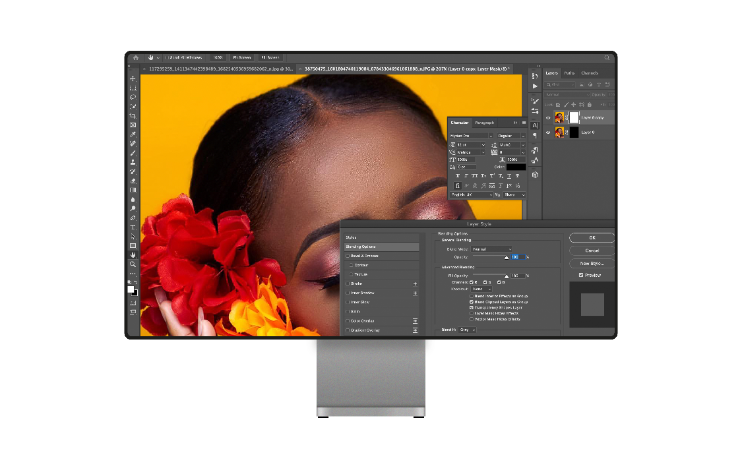The width and height of the screenshot is (742, 476).
Task: Click the lock position icon in Layers
Action: click(574, 105)
